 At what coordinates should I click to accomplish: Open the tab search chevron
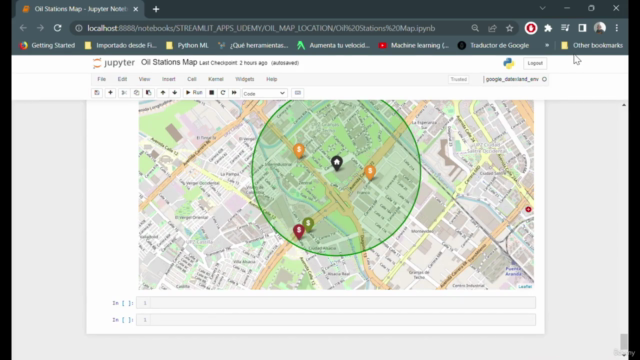(542, 8)
